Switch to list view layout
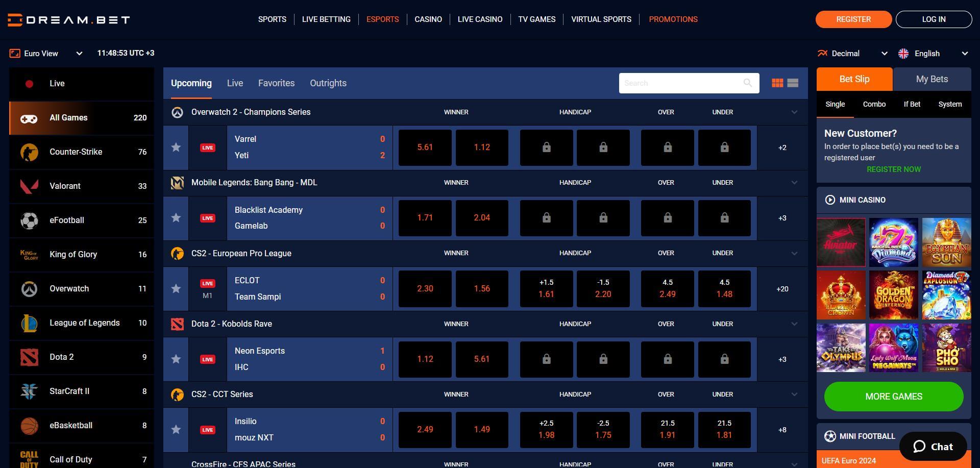980x468 pixels. click(792, 83)
